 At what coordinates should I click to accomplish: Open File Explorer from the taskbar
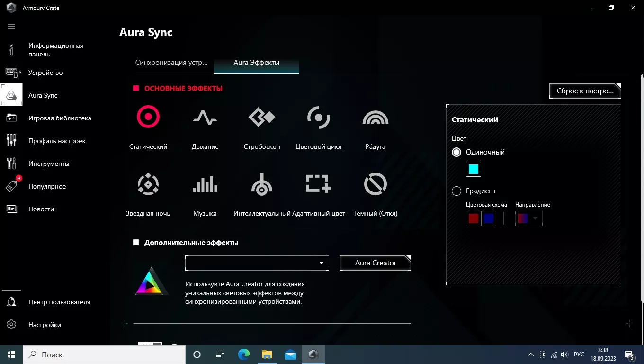267,355
